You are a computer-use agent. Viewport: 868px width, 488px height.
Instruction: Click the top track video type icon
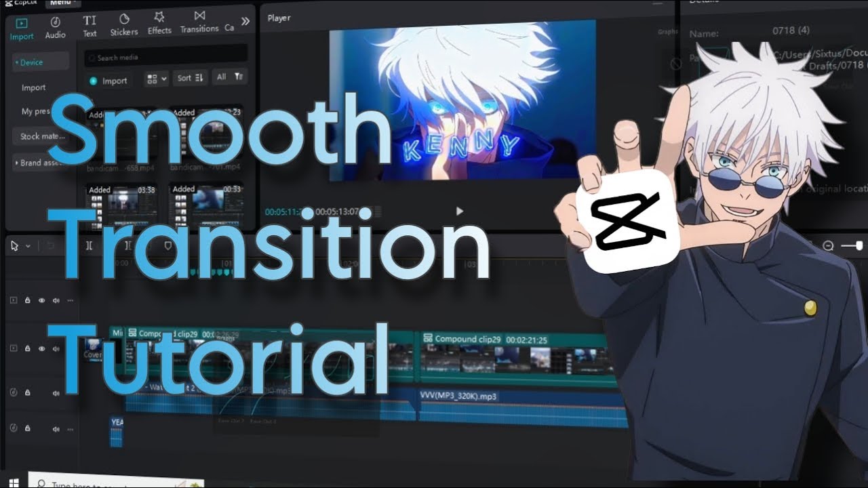pyautogui.click(x=13, y=300)
